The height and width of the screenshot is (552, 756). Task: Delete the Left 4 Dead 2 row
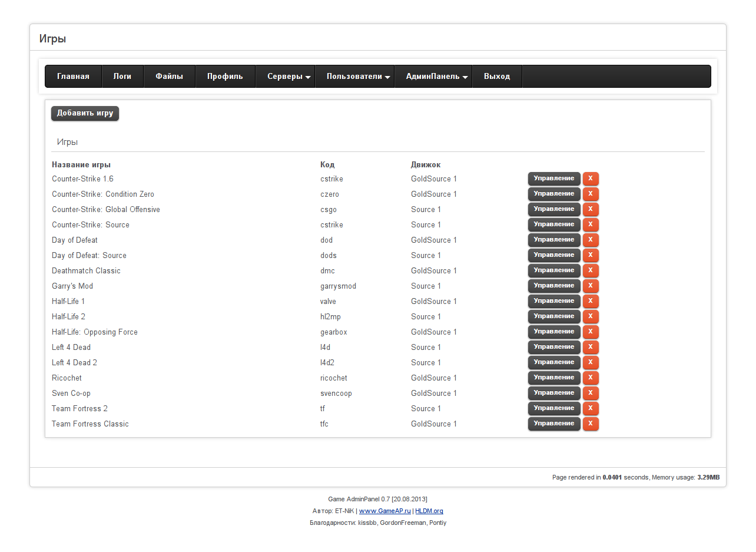(x=591, y=362)
